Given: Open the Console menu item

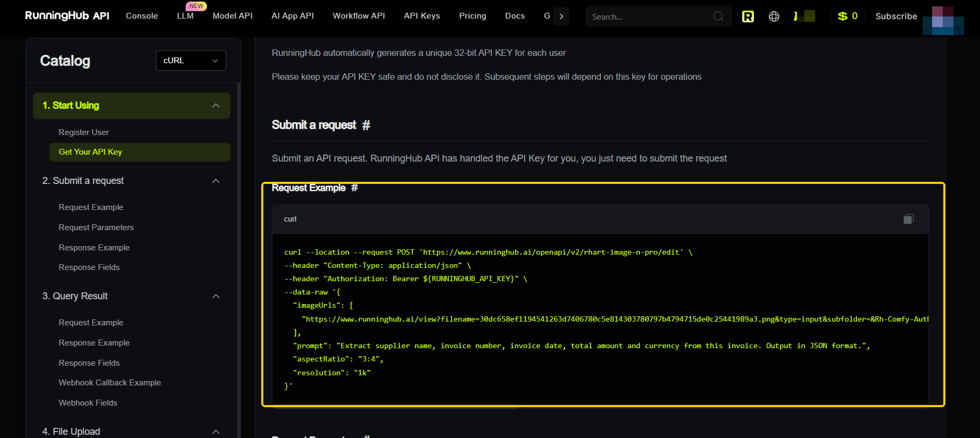Looking at the screenshot, I should point(142,16).
